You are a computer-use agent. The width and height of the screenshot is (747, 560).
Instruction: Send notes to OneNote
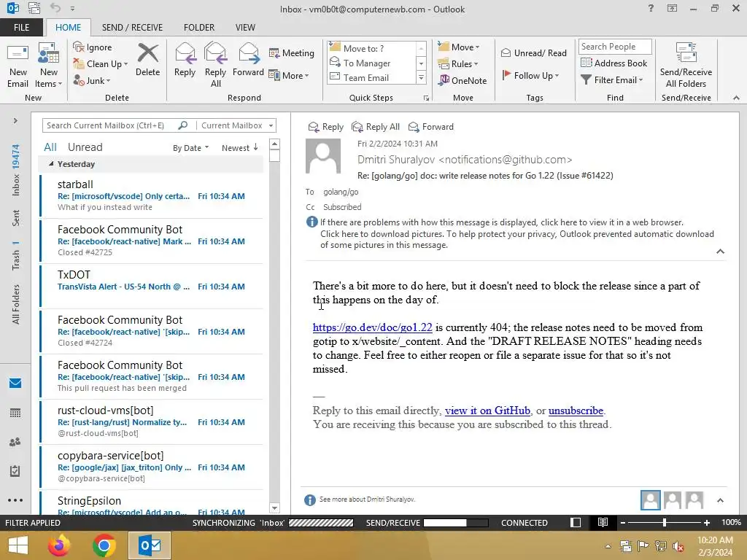click(462, 80)
